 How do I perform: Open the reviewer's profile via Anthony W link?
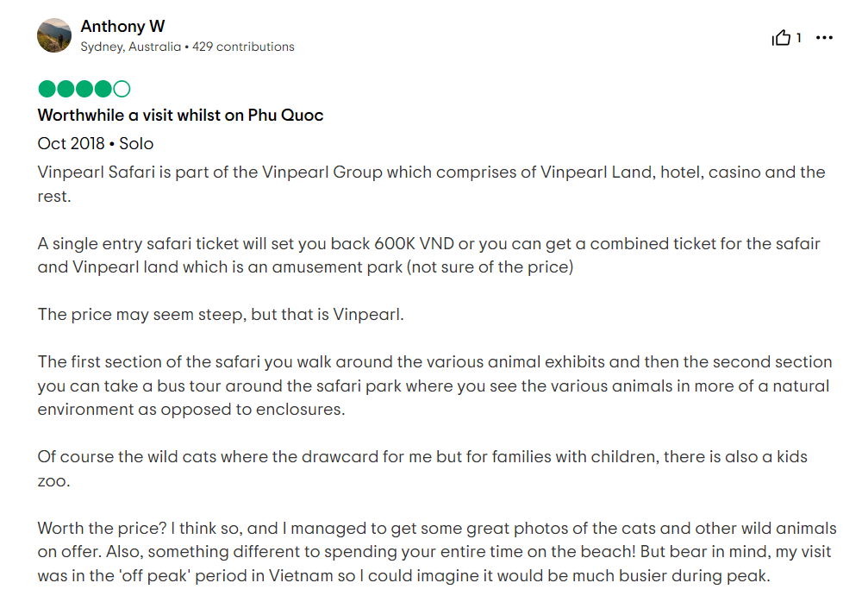point(122,26)
